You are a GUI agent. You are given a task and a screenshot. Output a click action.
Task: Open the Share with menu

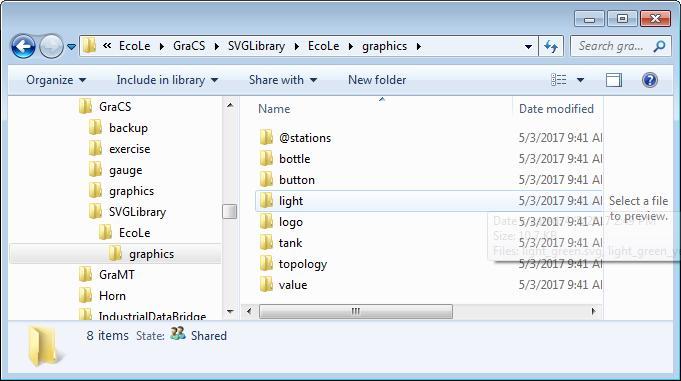point(283,80)
